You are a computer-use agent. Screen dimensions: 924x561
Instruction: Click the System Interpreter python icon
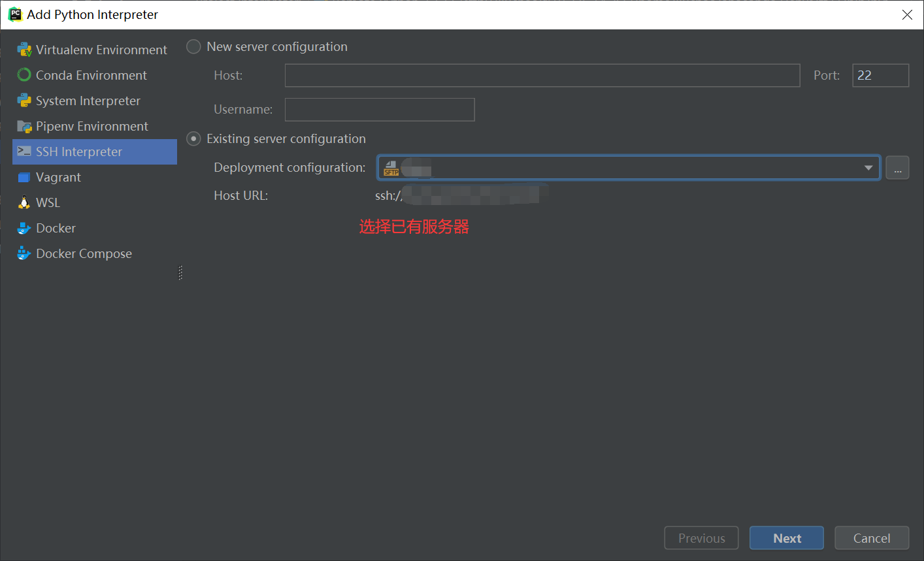click(24, 101)
